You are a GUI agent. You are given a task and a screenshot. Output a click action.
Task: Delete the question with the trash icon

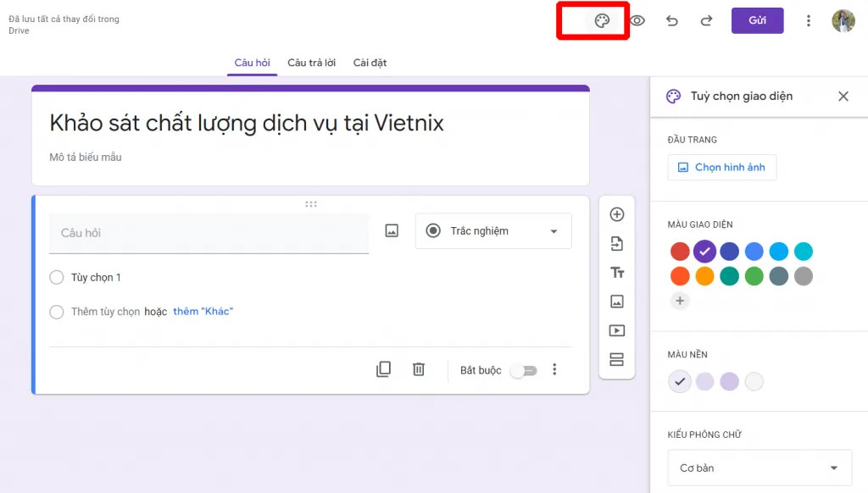418,369
